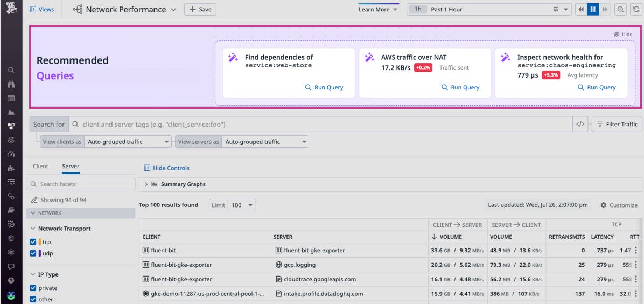This screenshot has width=644, height=304.
Task: Click the refresh icon in top right
Action: click(x=635, y=9)
